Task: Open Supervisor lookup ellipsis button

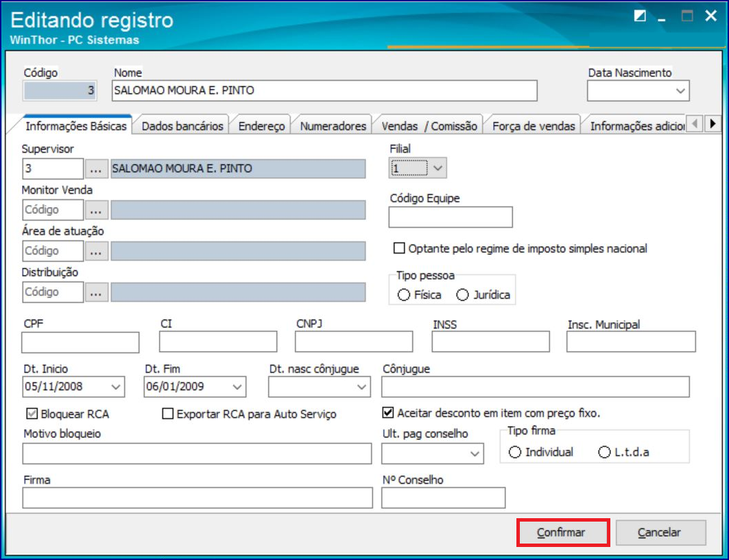Action: pyautogui.click(x=96, y=169)
